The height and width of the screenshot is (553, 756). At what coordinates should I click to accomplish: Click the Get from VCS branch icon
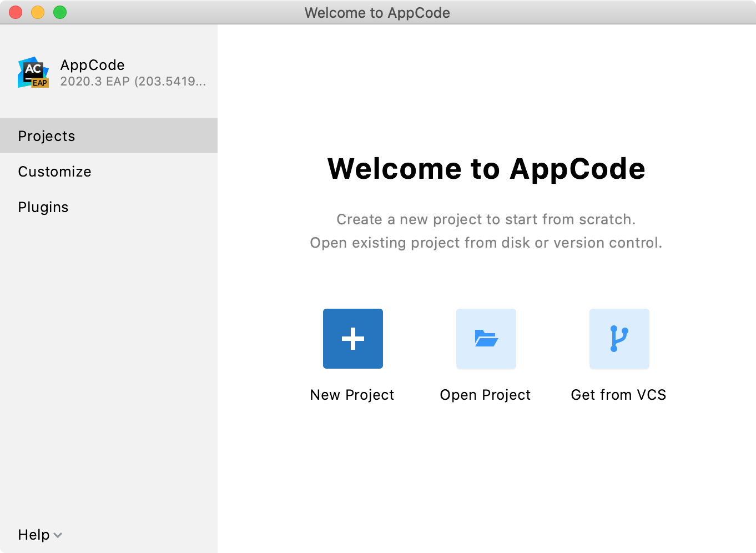[x=619, y=339]
